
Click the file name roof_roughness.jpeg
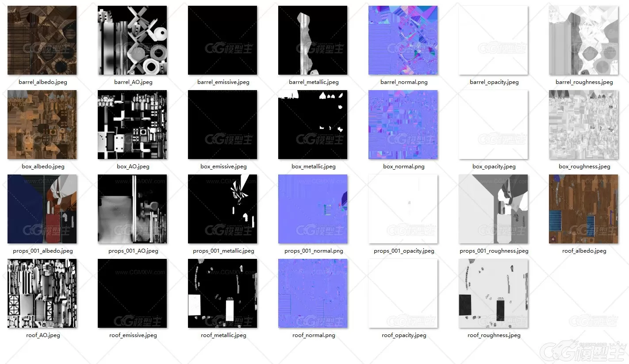point(494,335)
